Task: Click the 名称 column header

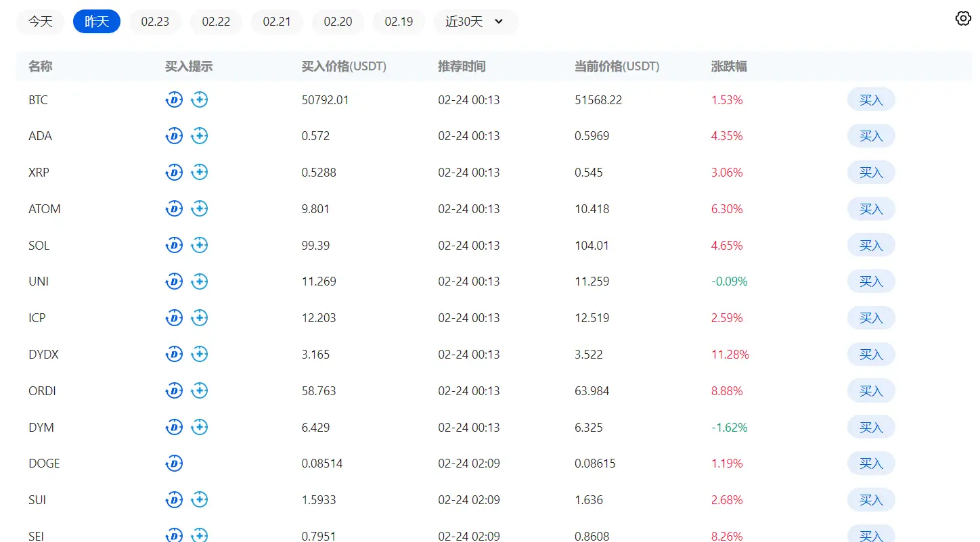Action: (40, 66)
